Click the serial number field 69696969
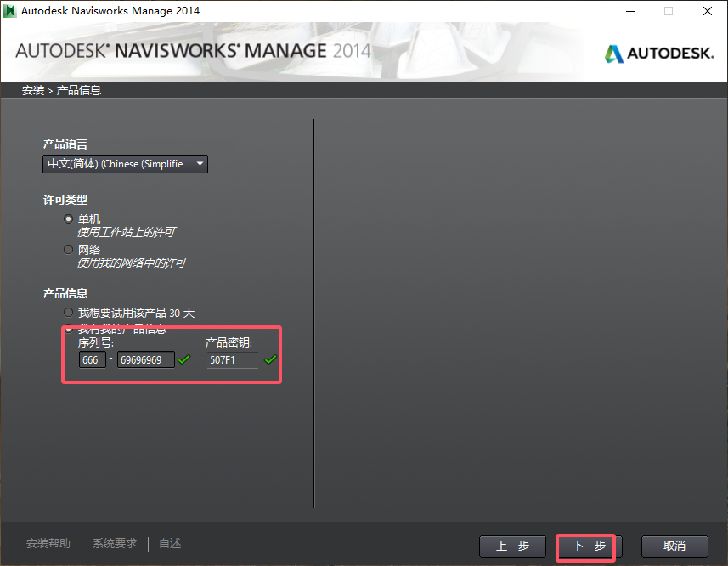 (146, 359)
